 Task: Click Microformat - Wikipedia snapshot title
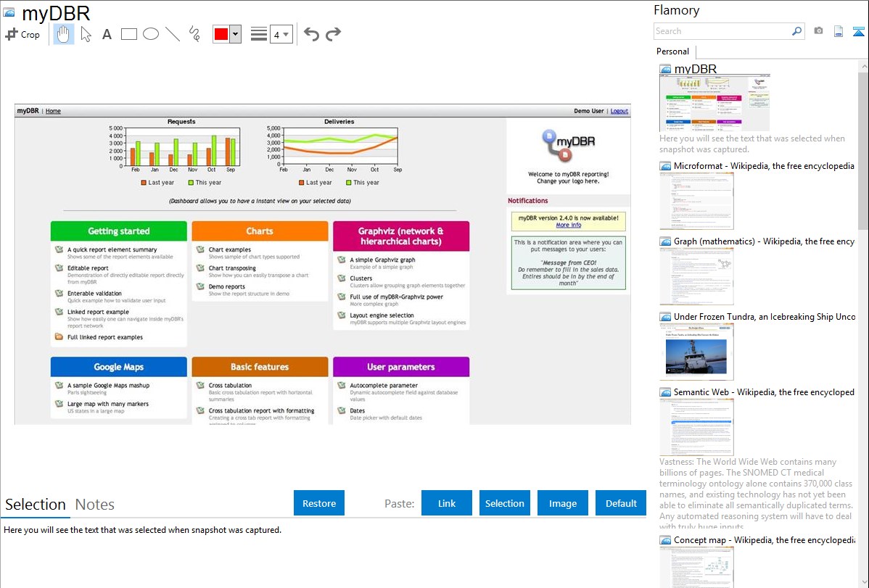pos(764,166)
